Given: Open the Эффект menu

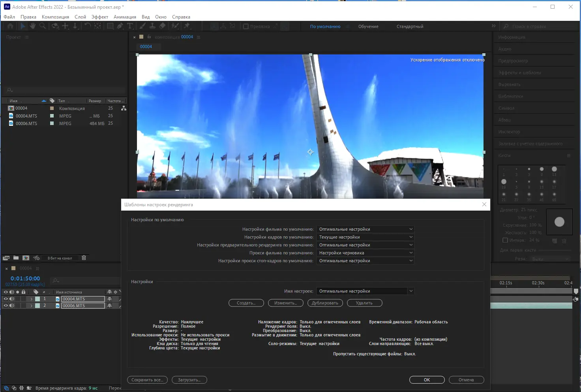Looking at the screenshot, I should click(x=100, y=17).
